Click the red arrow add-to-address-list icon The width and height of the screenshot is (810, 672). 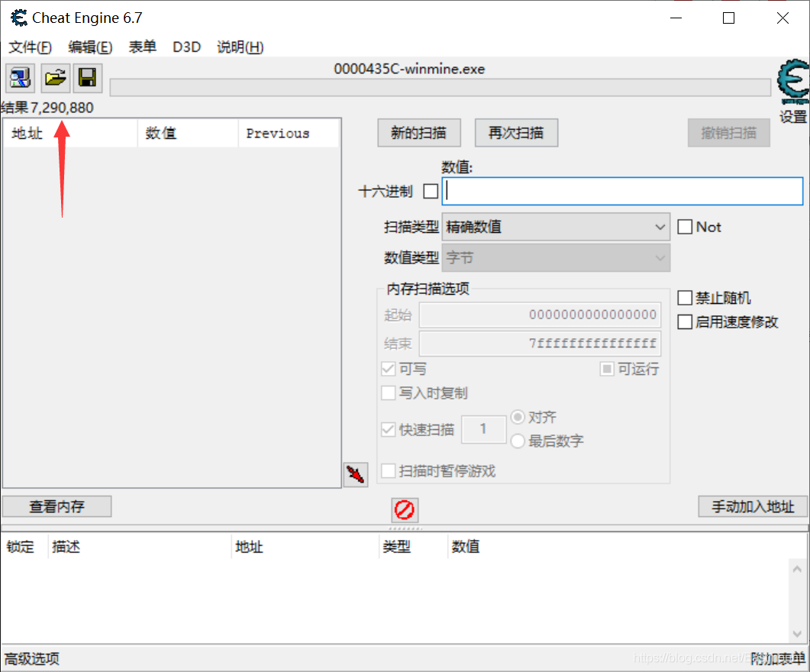[x=356, y=474]
